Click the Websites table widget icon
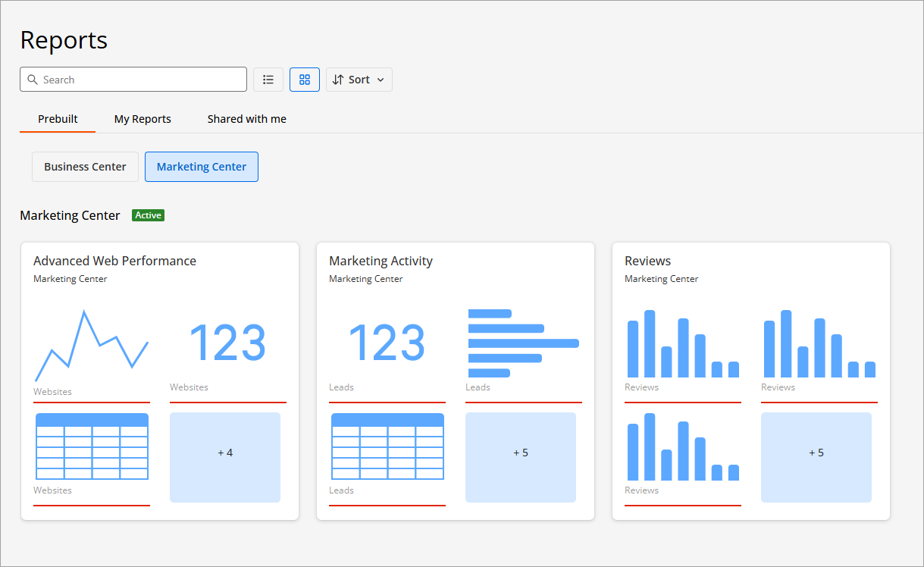This screenshot has height=567, width=924. [92, 446]
